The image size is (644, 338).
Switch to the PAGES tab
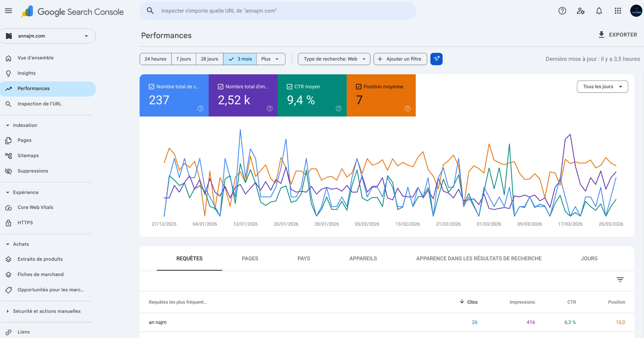pos(250,258)
